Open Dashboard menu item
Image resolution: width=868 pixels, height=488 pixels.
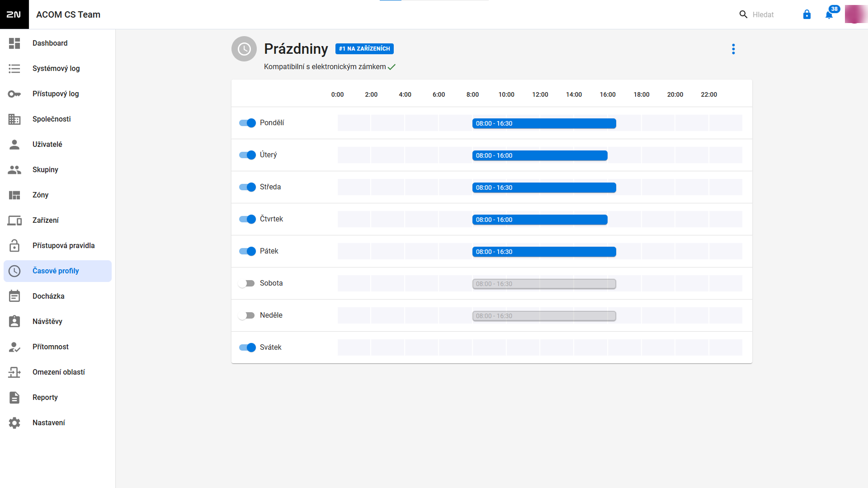[57, 43]
